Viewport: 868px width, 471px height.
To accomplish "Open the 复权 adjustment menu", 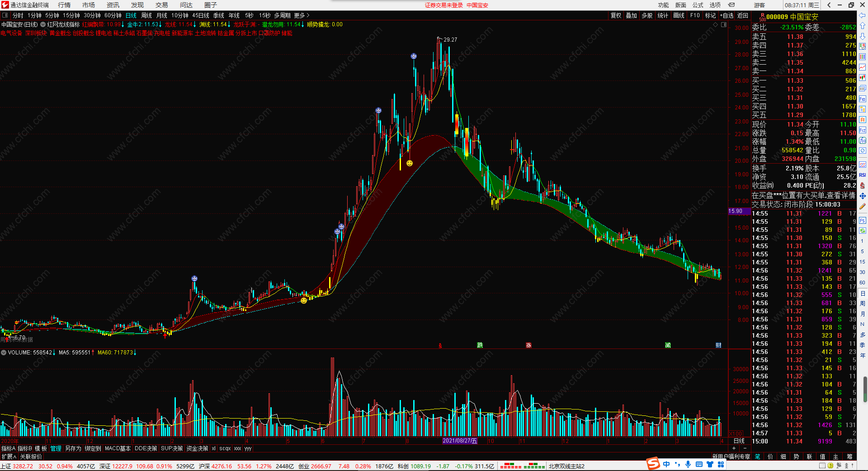I will [616, 15].
